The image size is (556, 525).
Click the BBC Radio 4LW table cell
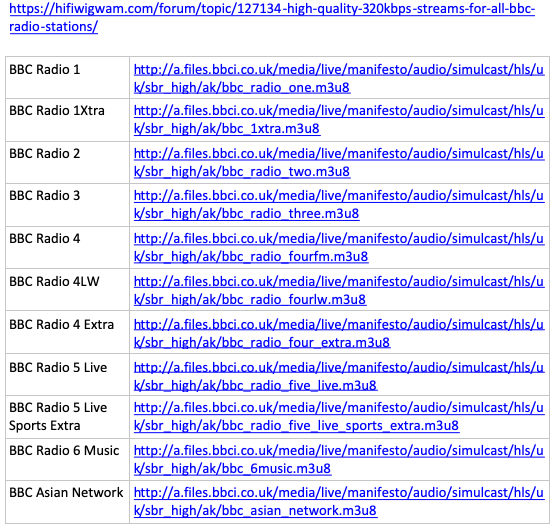[67, 290]
